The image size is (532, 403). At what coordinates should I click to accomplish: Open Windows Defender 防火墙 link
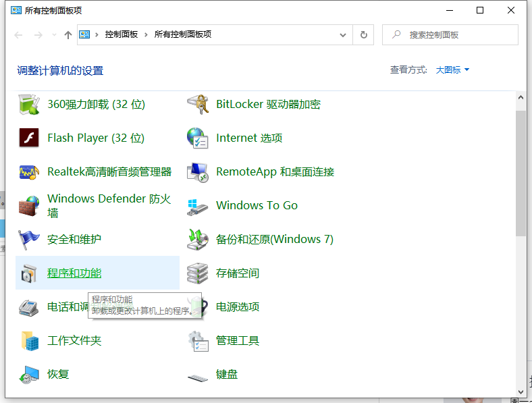109,206
